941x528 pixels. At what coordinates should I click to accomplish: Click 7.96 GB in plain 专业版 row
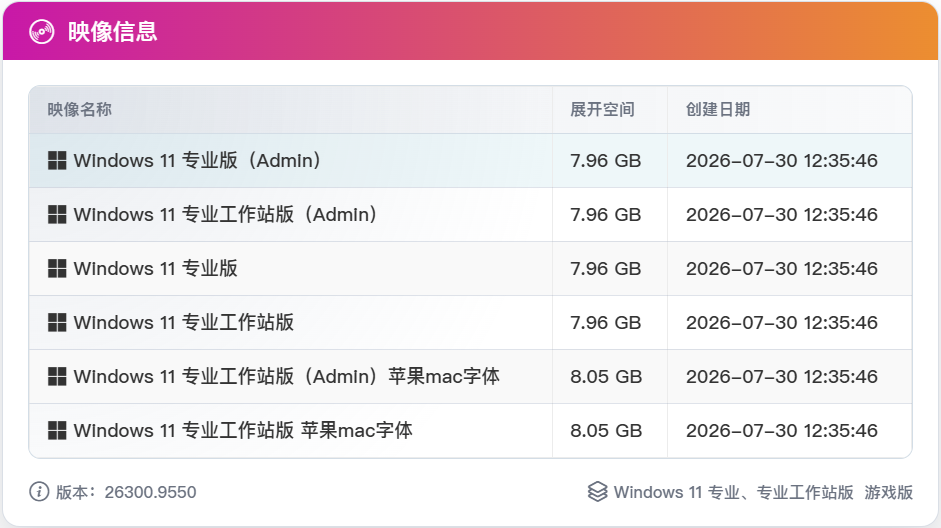pyautogui.click(x=606, y=269)
